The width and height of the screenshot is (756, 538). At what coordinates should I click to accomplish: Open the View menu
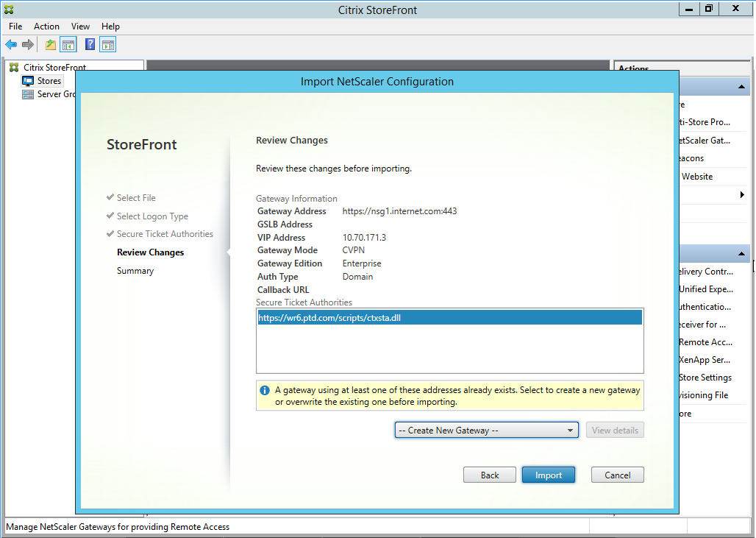click(x=80, y=26)
